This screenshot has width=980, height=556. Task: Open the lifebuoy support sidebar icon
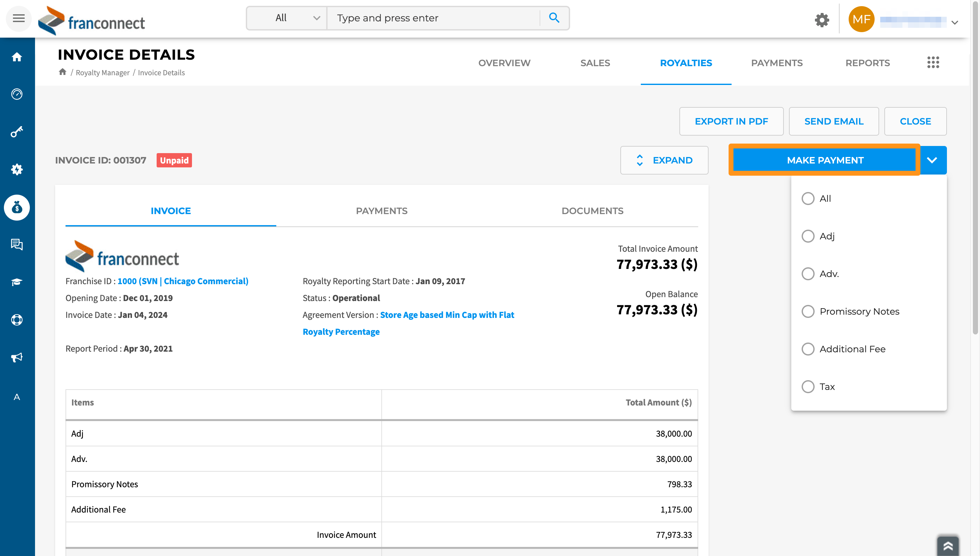[x=17, y=320]
